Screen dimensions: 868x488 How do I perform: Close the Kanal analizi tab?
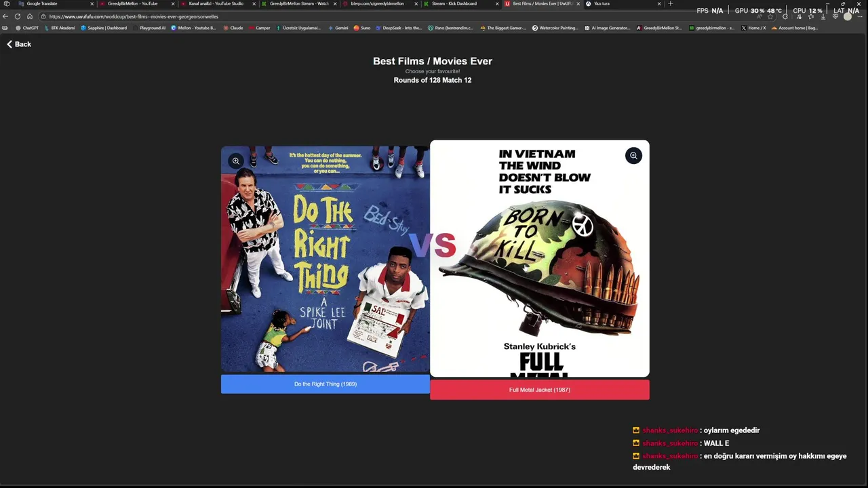(x=254, y=3)
